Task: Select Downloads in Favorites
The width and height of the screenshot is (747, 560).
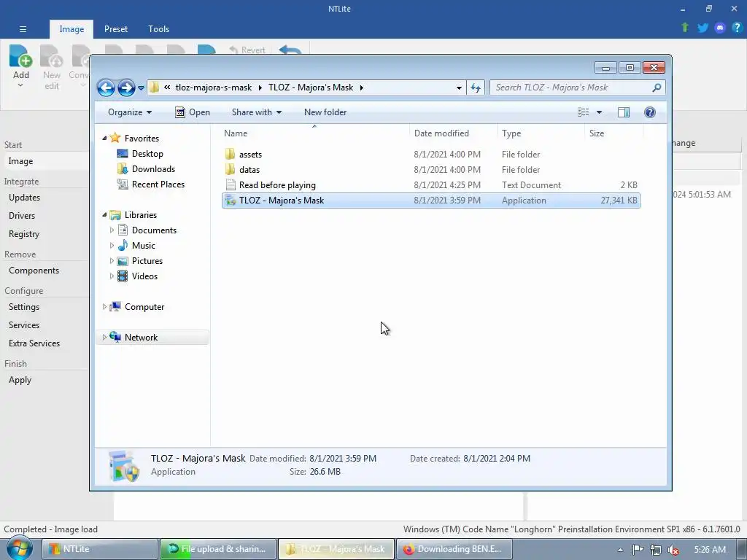Action: [x=153, y=169]
